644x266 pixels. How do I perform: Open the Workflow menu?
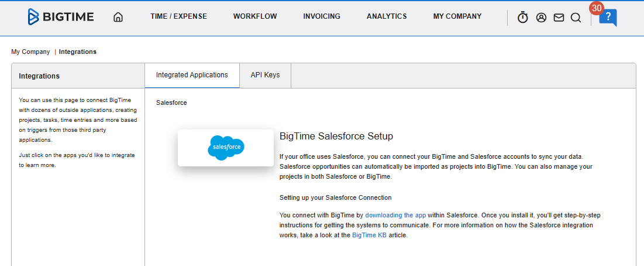coord(255,16)
